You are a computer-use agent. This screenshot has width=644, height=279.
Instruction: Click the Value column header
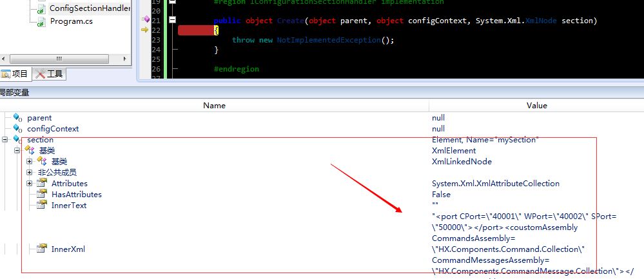point(536,105)
